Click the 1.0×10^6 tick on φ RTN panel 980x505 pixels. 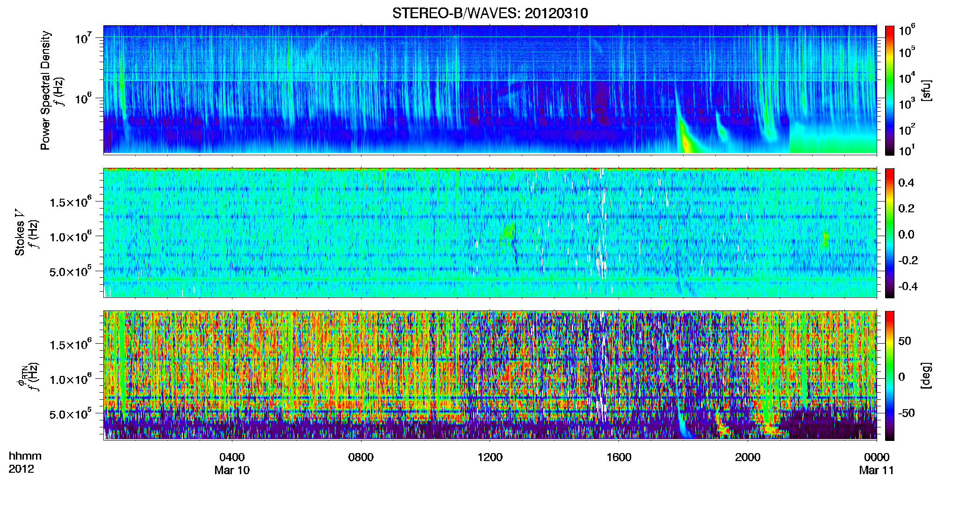(71, 380)
